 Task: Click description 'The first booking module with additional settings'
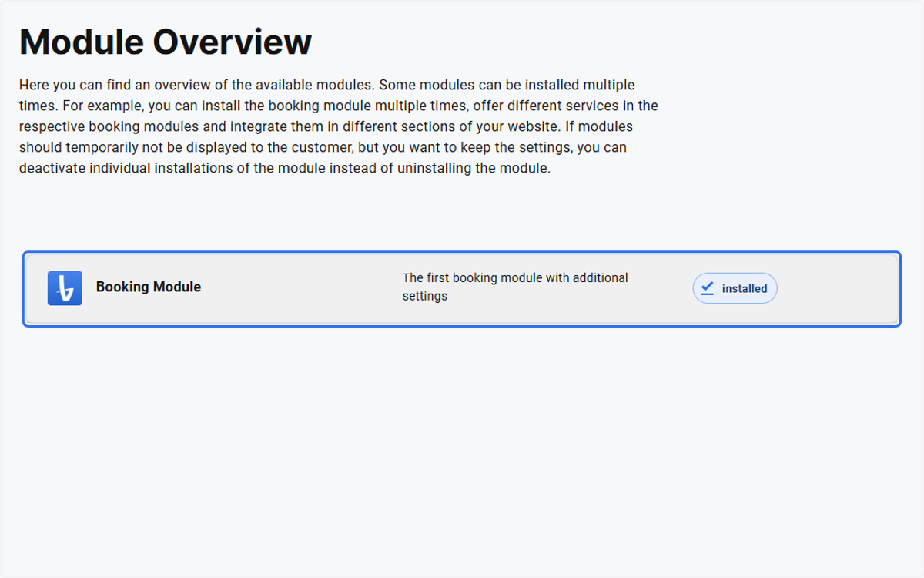[x=515, y=287]
